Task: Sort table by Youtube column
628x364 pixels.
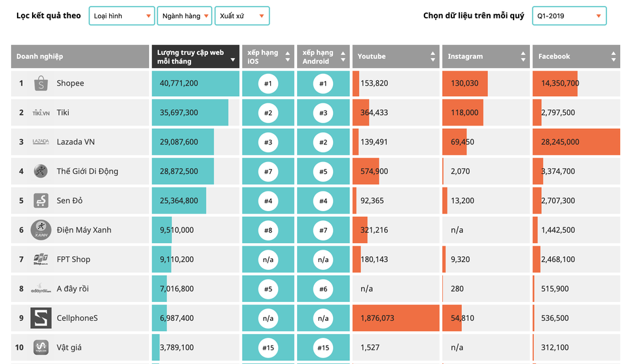Action: point(394,56)
